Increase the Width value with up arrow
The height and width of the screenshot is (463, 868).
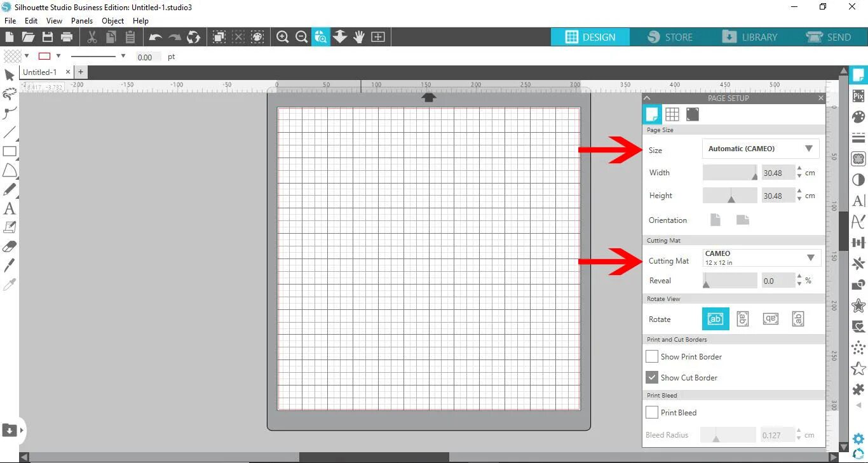click(x=799, y=169)
